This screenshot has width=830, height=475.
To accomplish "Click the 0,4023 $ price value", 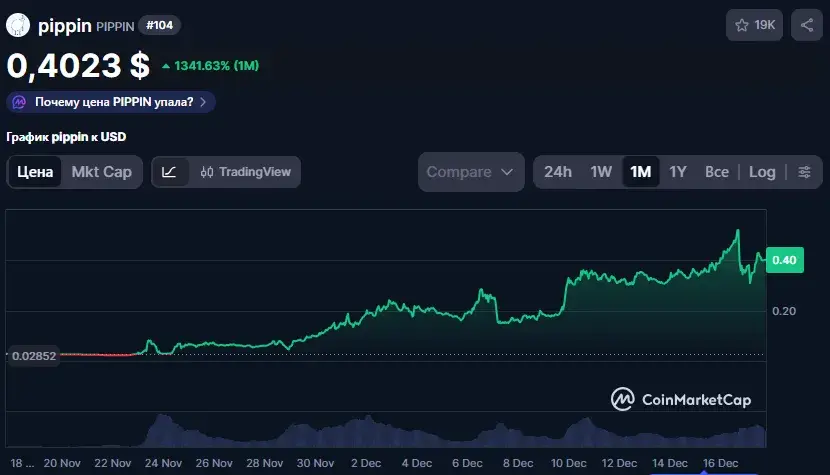I will click(78, 66).
